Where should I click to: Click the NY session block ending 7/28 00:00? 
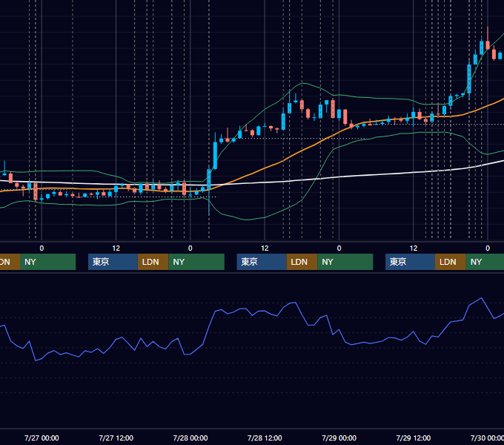click(x=196, y=262)
